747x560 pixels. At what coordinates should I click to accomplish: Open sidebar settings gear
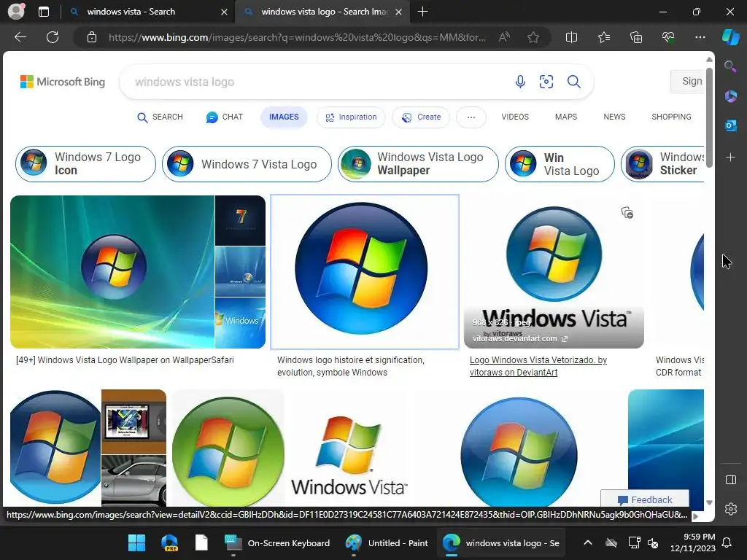[x=731, y=509]
